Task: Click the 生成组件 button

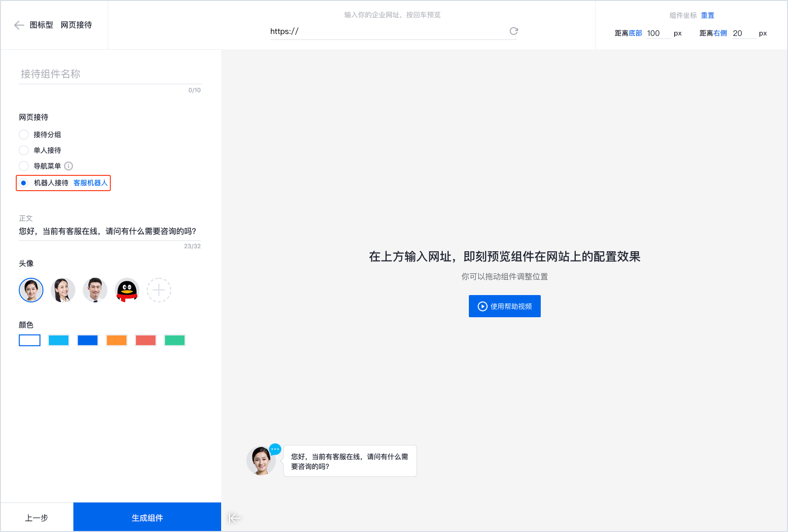Action: 147,517
